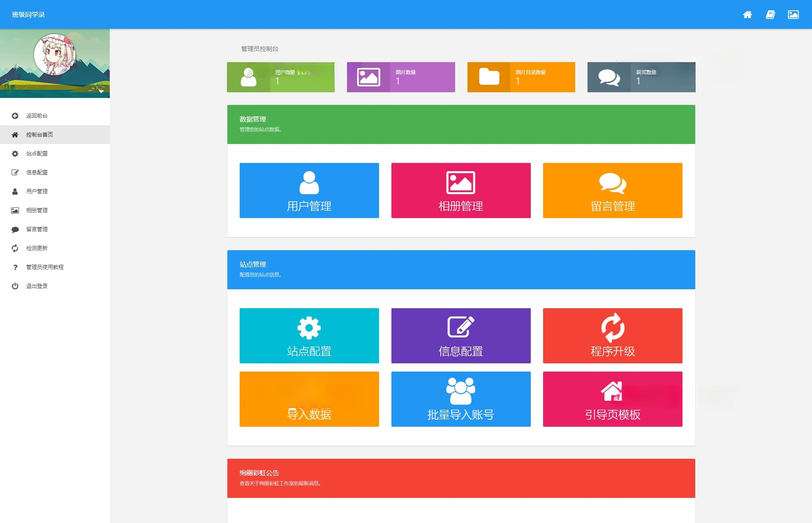Click the person icon on 用户管理 tile
This screenshot has height=523, width=812.
coord(309,183)
